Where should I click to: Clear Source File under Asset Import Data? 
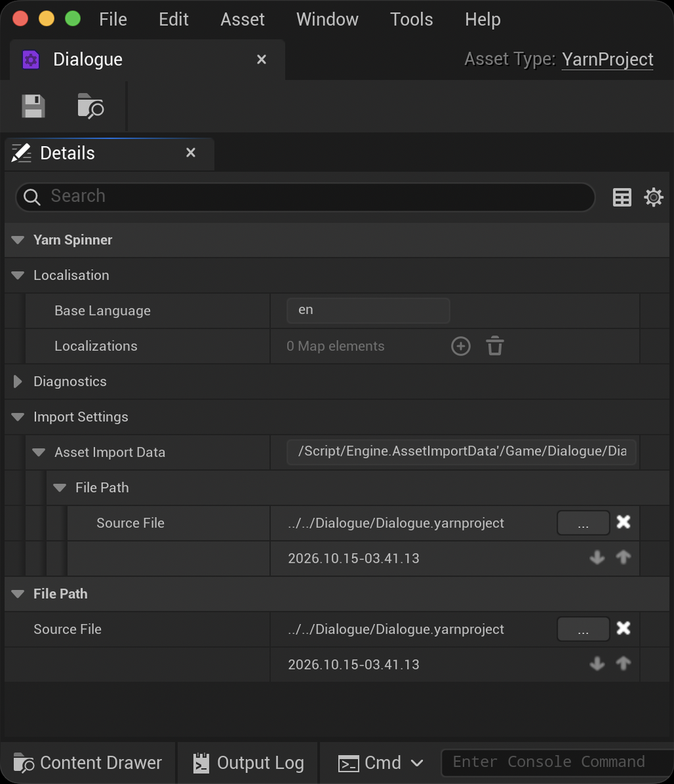[623, 522]
